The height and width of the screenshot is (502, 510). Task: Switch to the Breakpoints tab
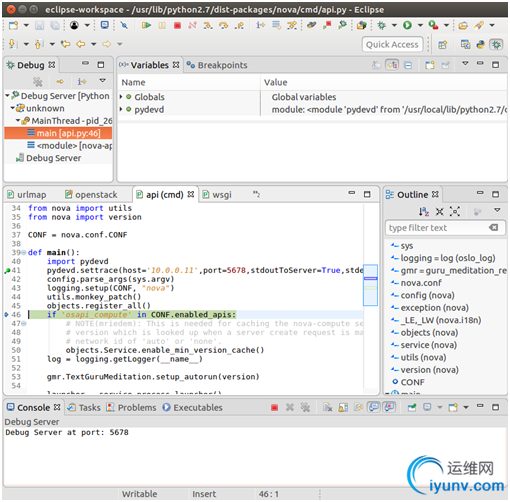pyautogui.click(x=217, y=65)
